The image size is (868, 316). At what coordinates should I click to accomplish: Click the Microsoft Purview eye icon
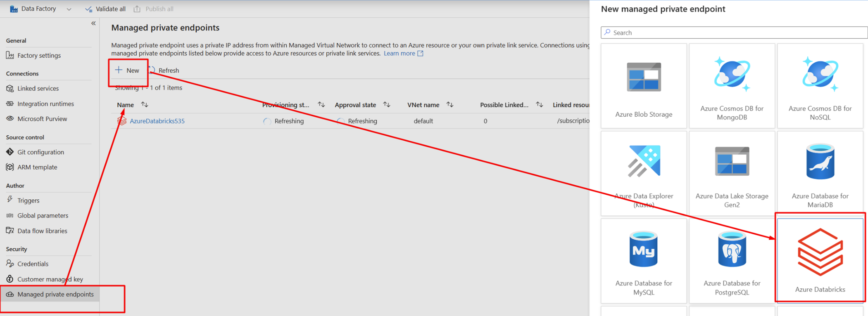10,119
